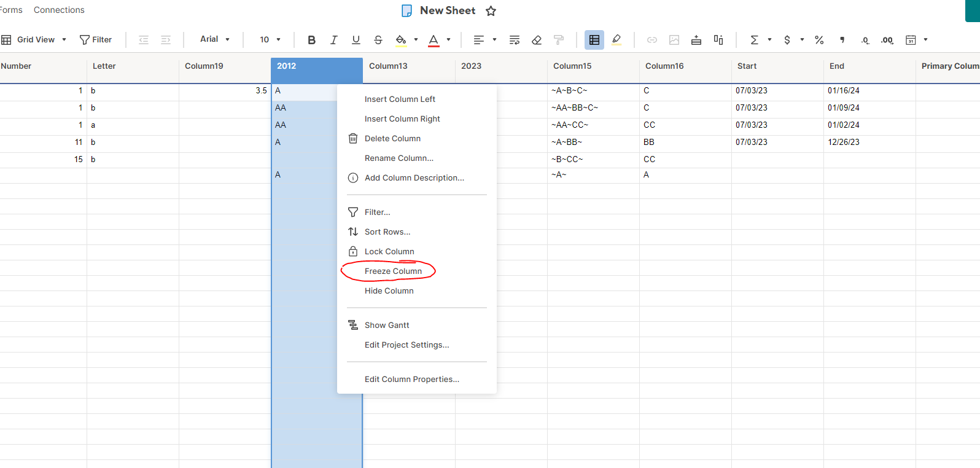Open the Connections menu

[x=59, y=10]
